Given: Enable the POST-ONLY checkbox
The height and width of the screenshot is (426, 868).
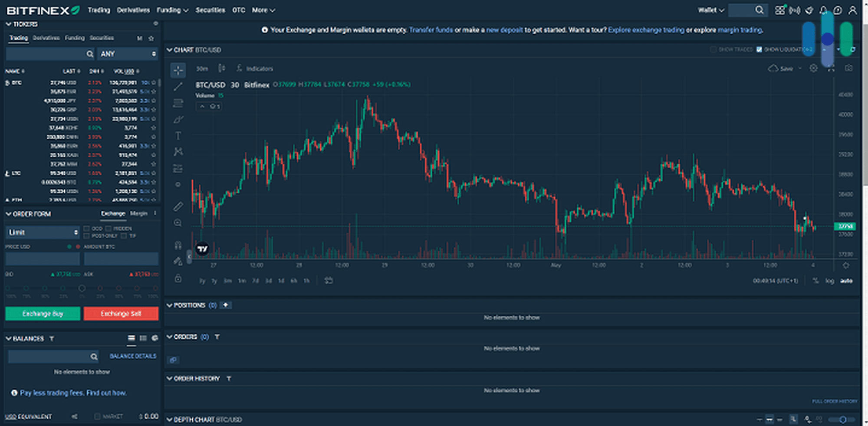Looking at the screenshot, I should pos(86,236).
